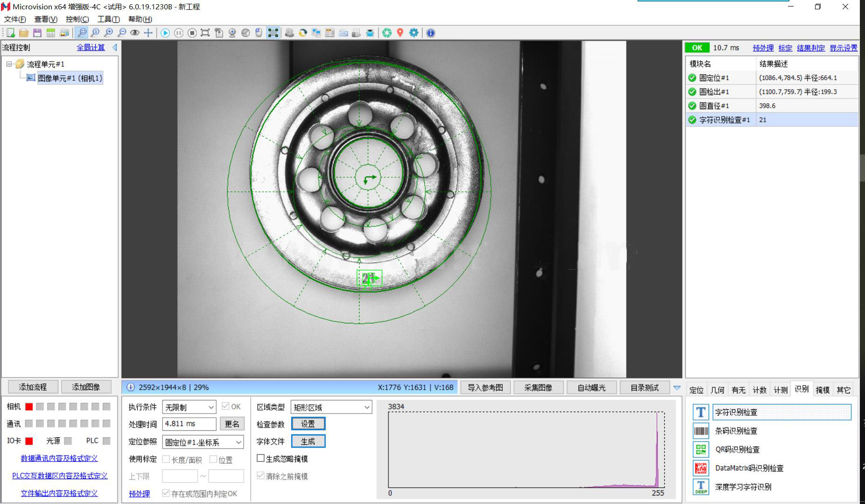The height and width of the screenshot is (504, 865).
Task: Open the 工具(T) menu
Action: pos(108,19)
